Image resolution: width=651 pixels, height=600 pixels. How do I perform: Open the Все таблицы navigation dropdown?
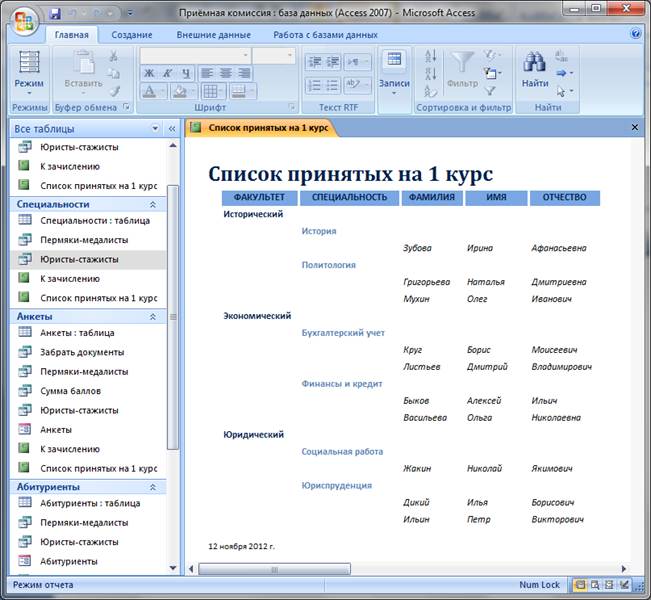pos(155,129)
